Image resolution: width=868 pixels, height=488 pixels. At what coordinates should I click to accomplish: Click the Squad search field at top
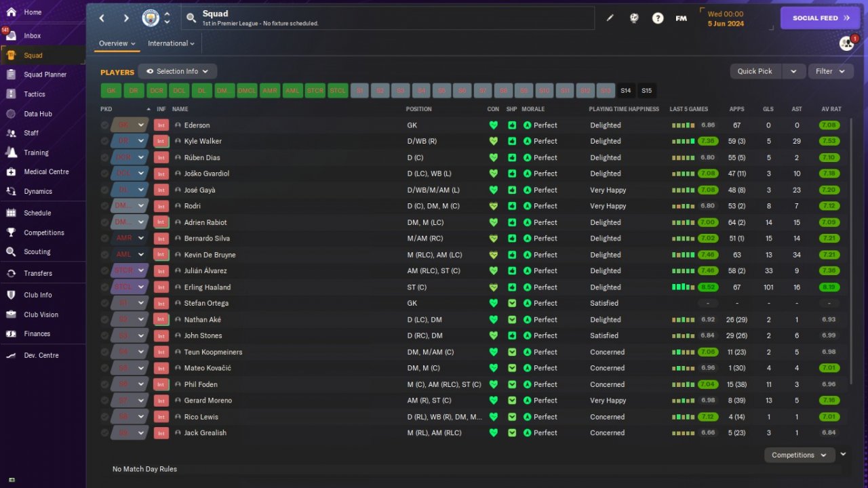coord(388,18)
